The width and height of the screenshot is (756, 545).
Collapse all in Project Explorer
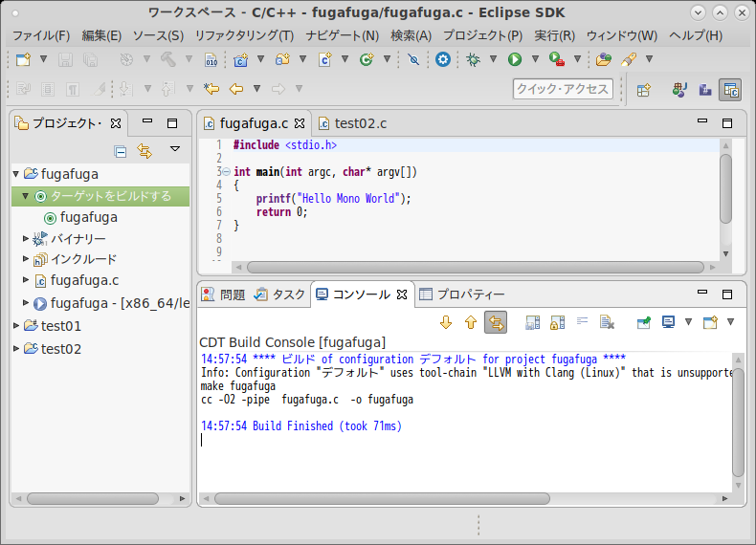pos(120,151)
